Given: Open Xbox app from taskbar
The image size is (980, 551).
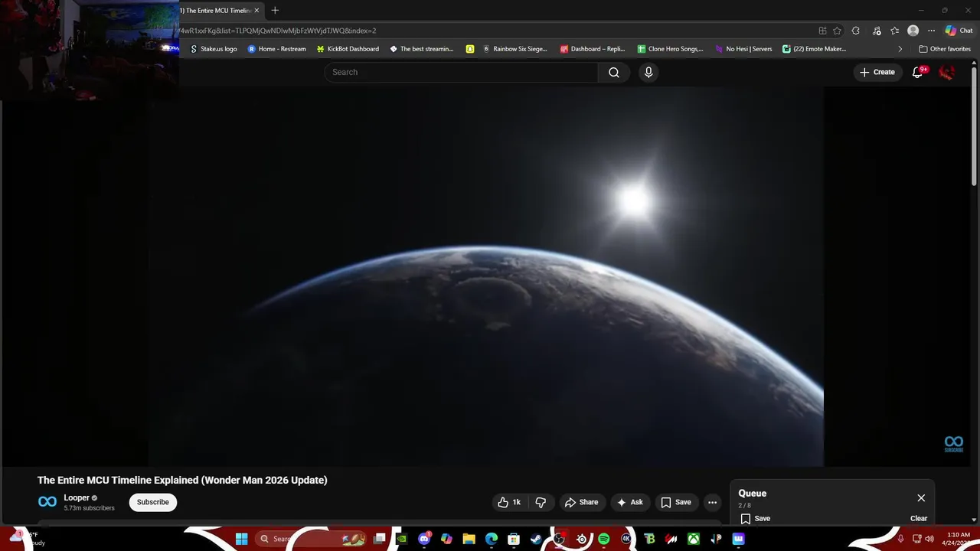Looking at the screenshot, I should (693, 539).
